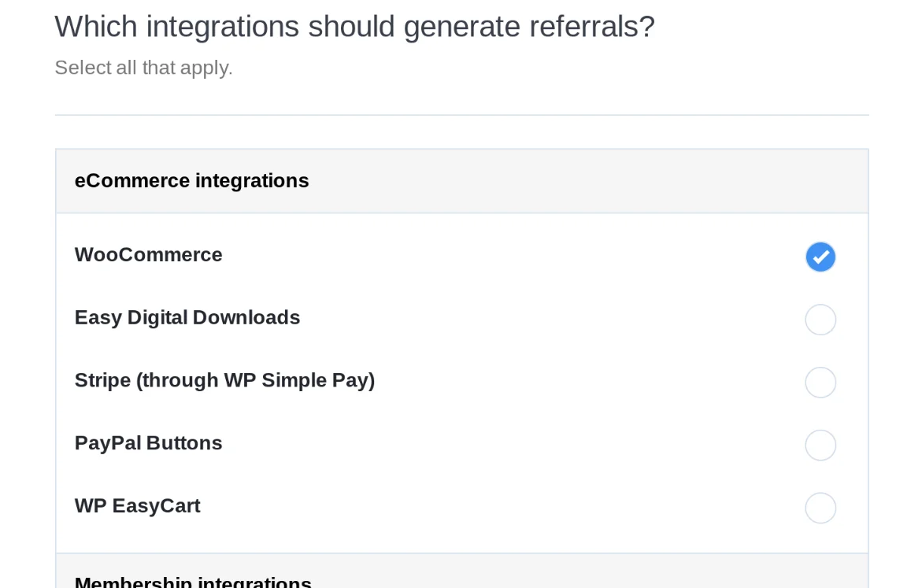Click the 'Which integrations should generate referrals?' heading
This screenshot has width=922, height=588.
click(x=354, y=27)
